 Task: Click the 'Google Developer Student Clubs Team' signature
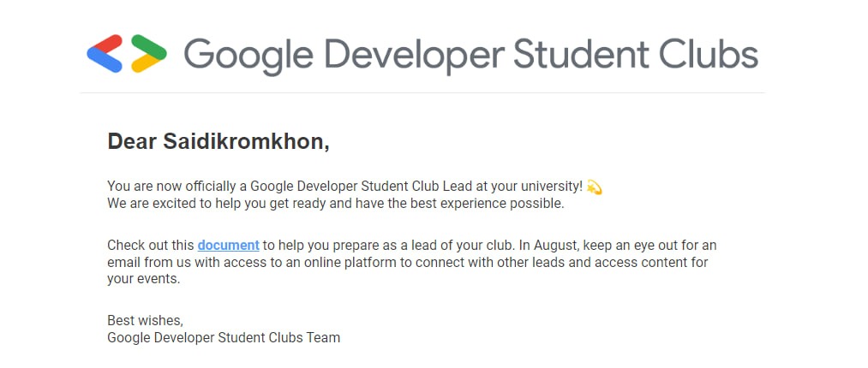[x=224, y=337]
